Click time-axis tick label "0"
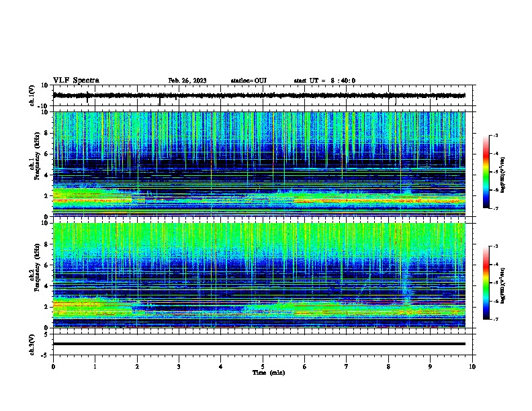Image resolution: width=532 pixels, height=411 pixels. coord(53,367)
